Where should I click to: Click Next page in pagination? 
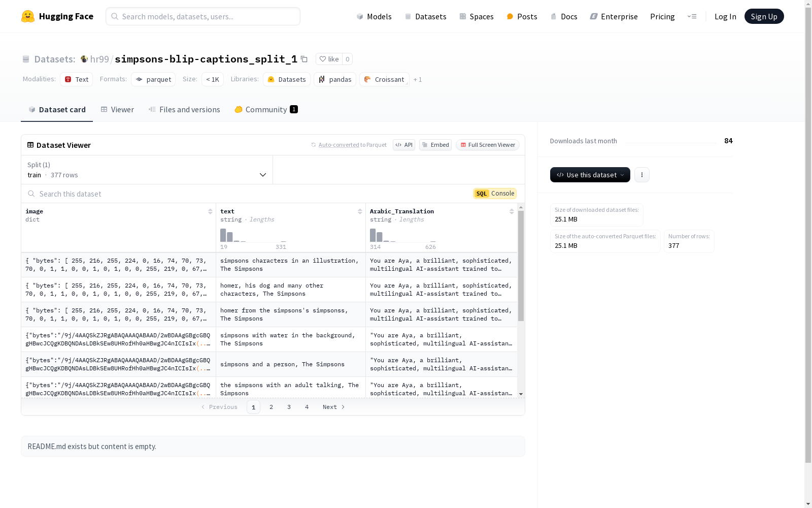click(x=334, y=407)
